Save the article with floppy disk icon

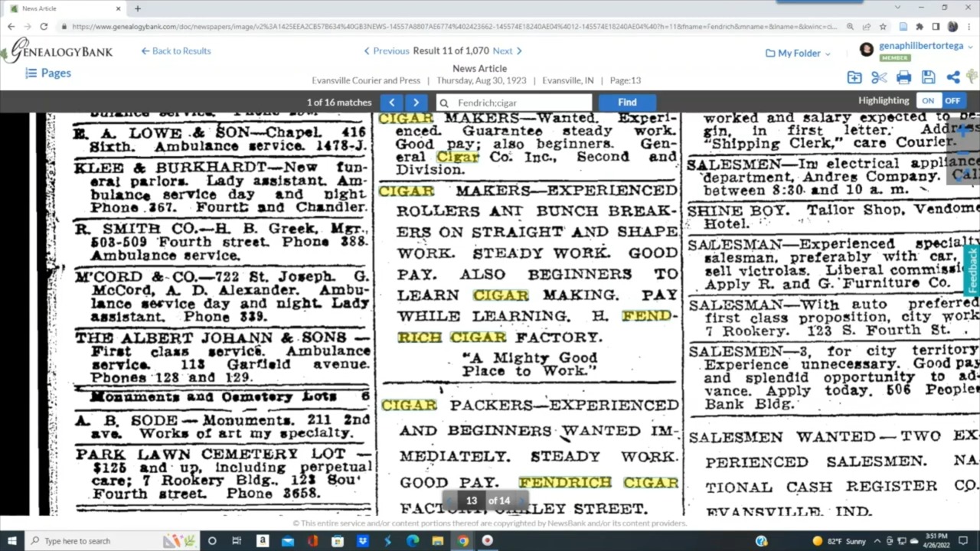[928, 77]
